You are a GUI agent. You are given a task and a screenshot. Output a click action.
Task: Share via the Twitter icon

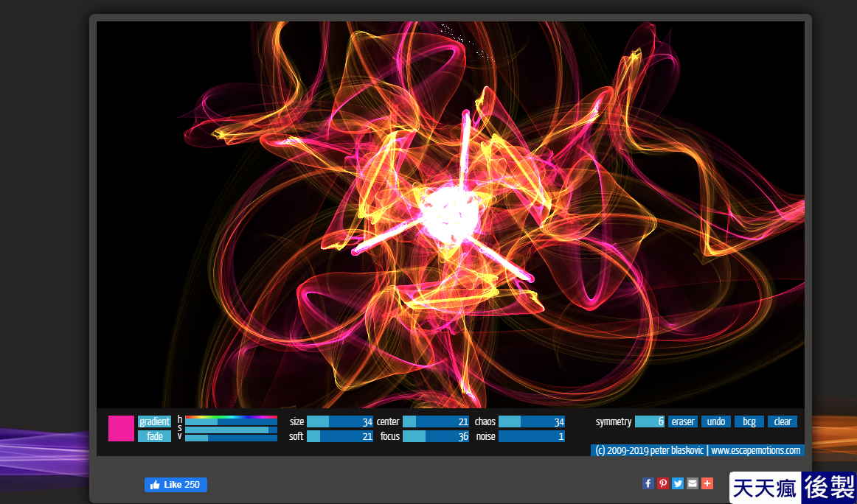(678, 483)
